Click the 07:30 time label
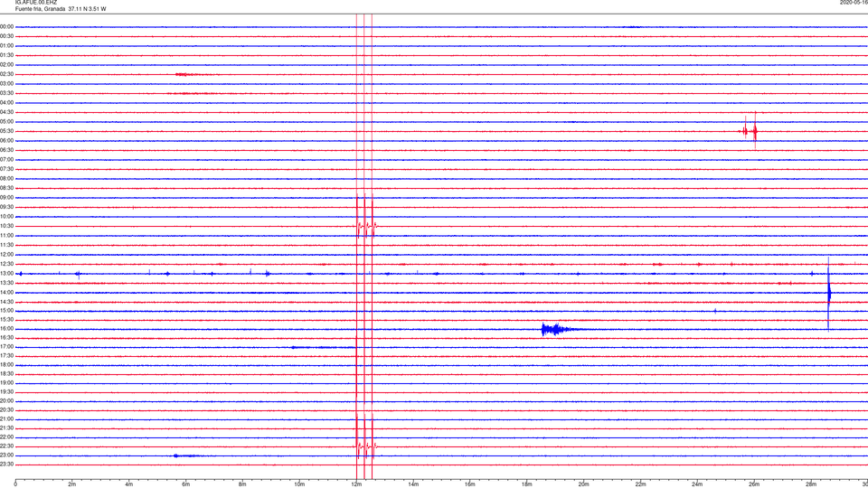Viewport: 868px width, 488px height. coord(6,169)
